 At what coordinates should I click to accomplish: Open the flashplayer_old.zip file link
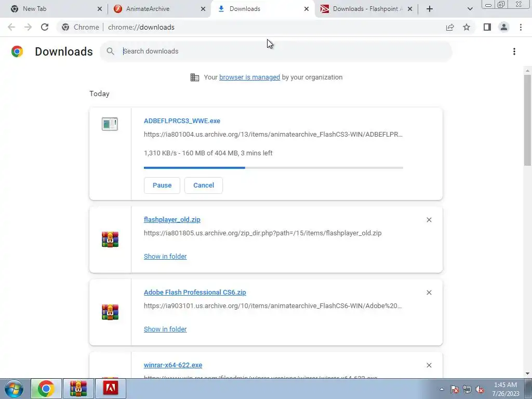[172, 220]
